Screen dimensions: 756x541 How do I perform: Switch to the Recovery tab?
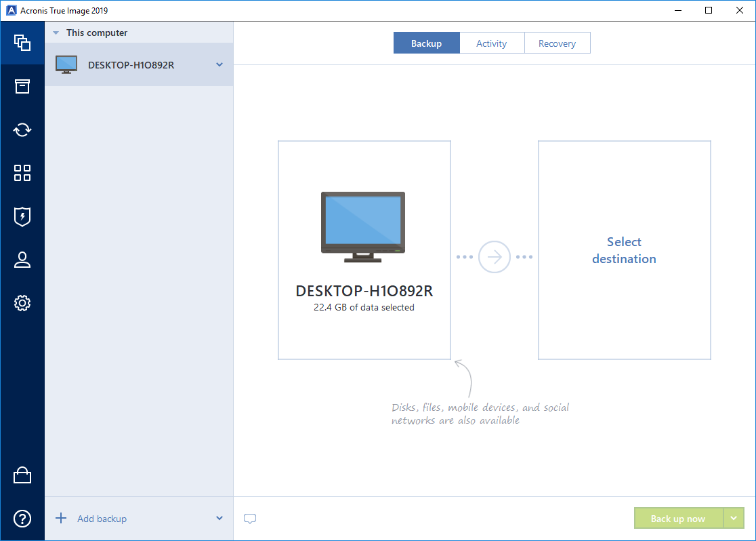pyautogui.click(x=557, y=43)
